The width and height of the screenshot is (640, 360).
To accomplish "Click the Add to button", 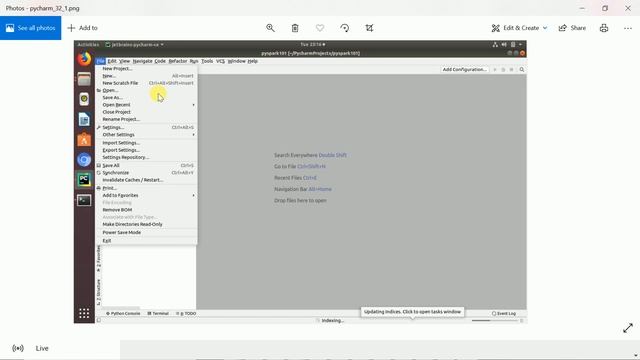I will pyautogui.click(x=82, y=28).
